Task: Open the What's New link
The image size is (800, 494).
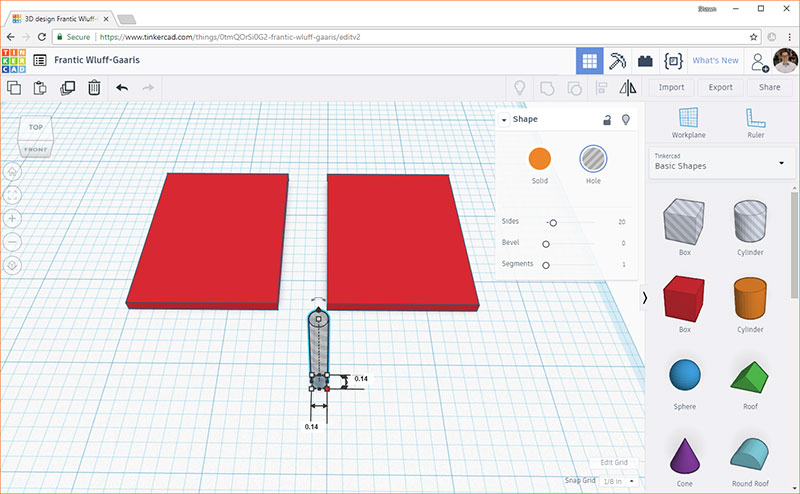Action: pos(715,61)
